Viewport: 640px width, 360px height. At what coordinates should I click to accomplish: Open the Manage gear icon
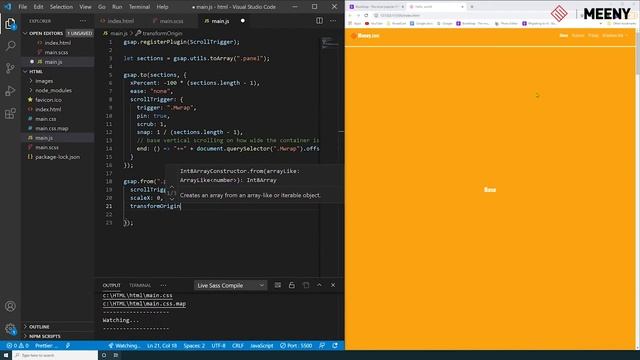click(10, 329)
